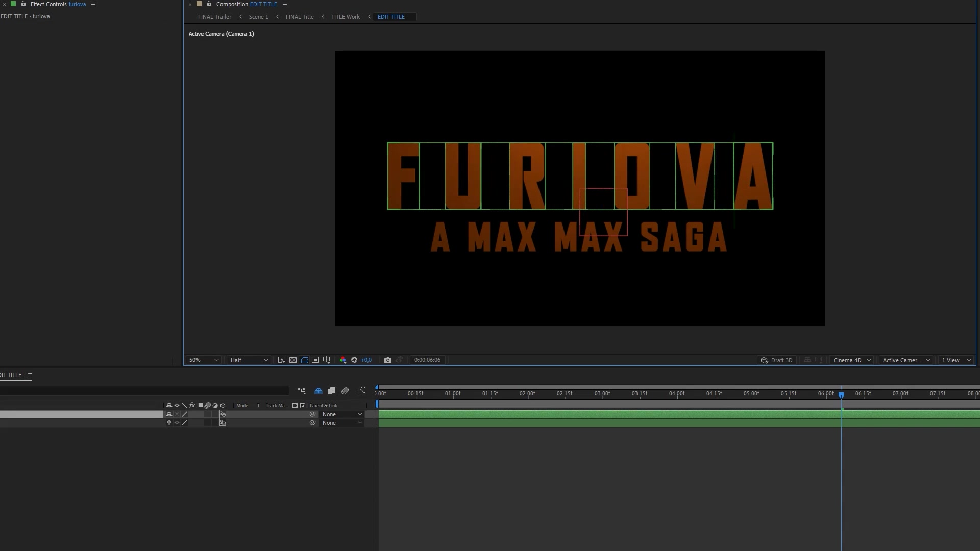Click parent pick whip on second layer
This screenshot has height=551, width=980.
point(312,423)
